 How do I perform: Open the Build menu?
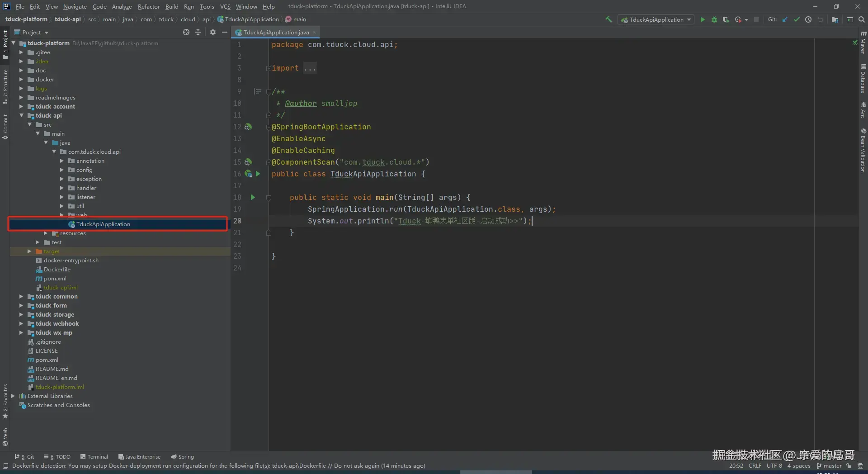click(x=172, y=6)
